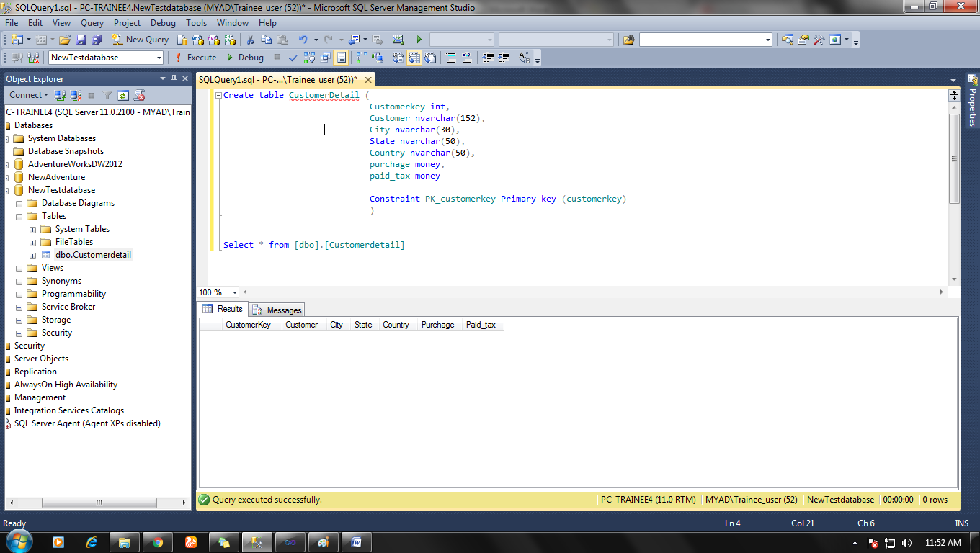Click the Uncomment selected lines icon
Screen dimensions: 980x553
[x=467, y=57]
